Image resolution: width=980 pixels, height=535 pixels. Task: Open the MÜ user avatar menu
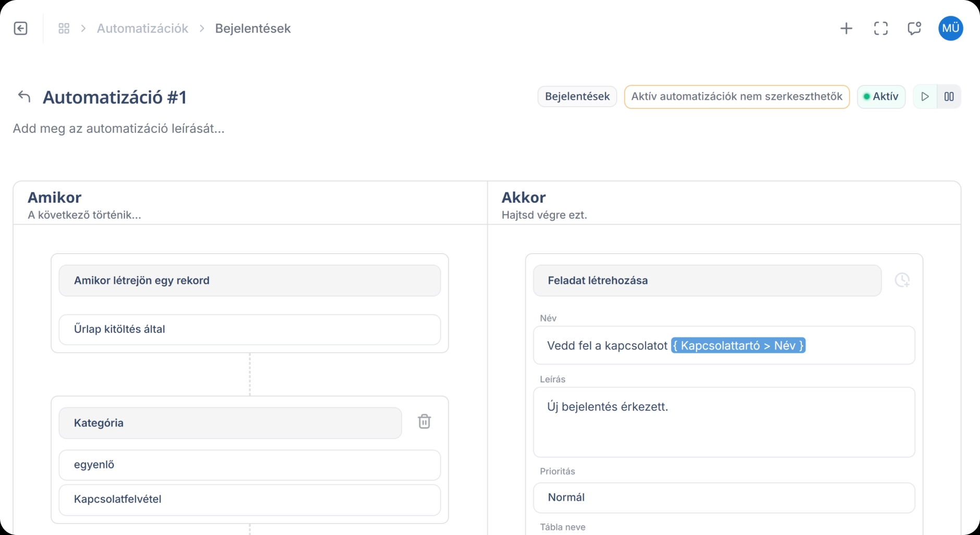[951, 28]
